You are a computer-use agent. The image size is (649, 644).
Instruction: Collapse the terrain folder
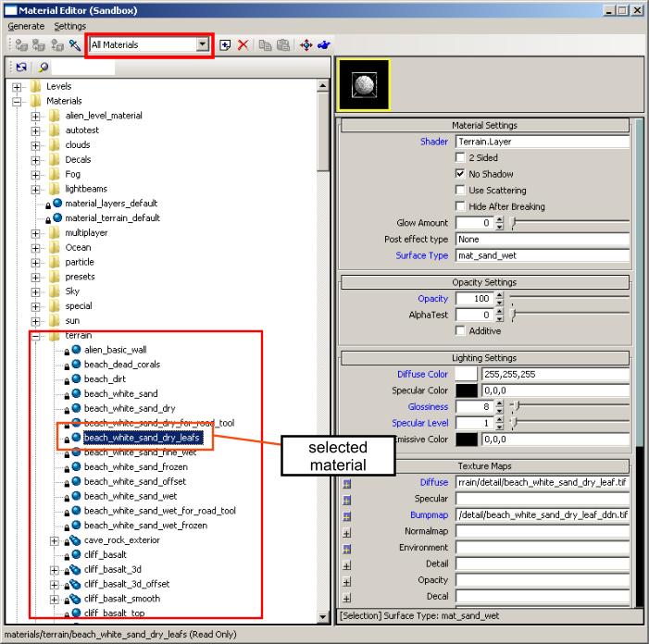coord(36,335)
